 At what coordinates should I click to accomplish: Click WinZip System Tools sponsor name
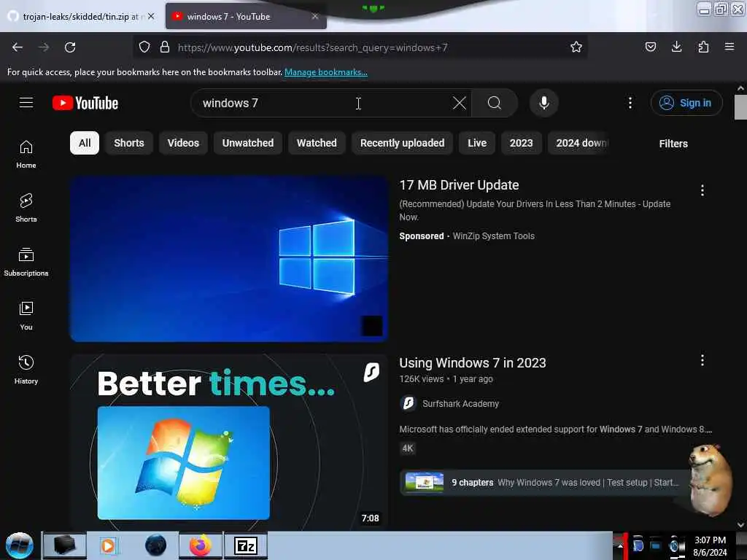coord(494,236)
